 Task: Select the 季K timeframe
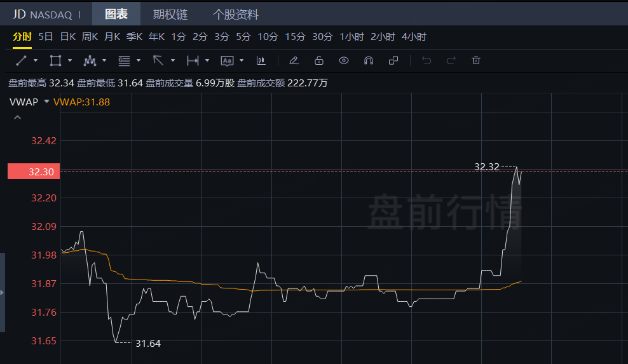click(135, 37)
